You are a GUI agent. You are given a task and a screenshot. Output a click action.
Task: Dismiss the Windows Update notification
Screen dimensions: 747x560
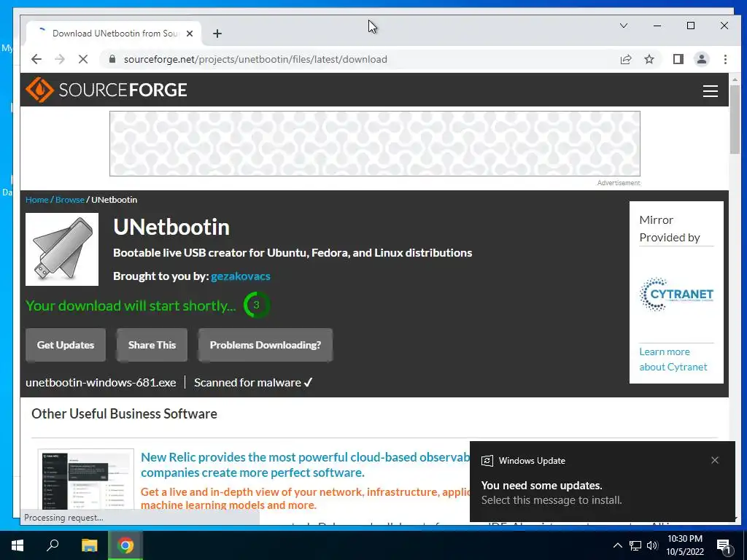(x=715, y=460)
